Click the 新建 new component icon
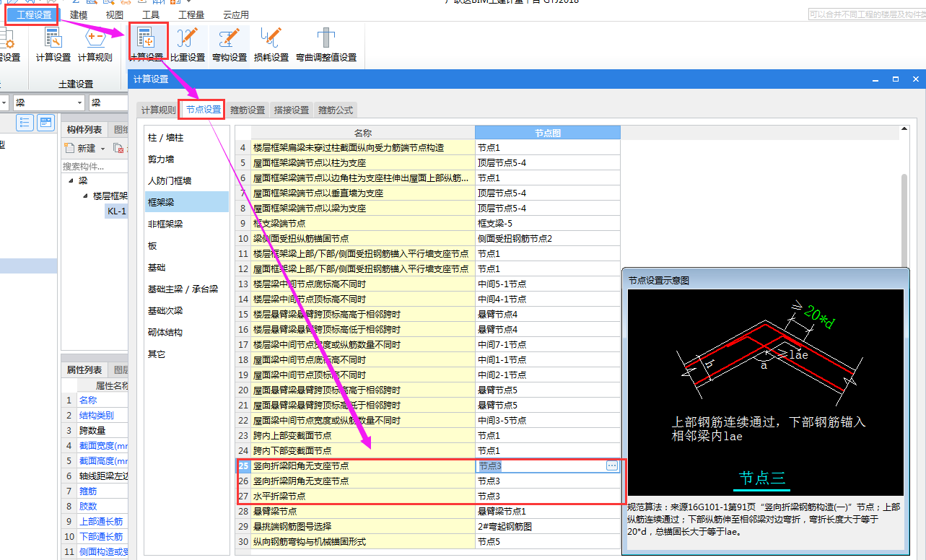Screen dimensions: 926x560 click(70, 148)
